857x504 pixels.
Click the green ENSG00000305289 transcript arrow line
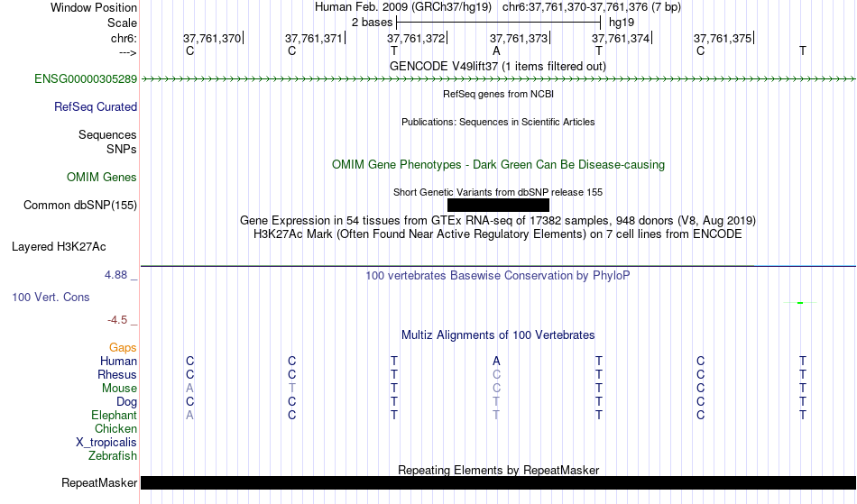499,79
